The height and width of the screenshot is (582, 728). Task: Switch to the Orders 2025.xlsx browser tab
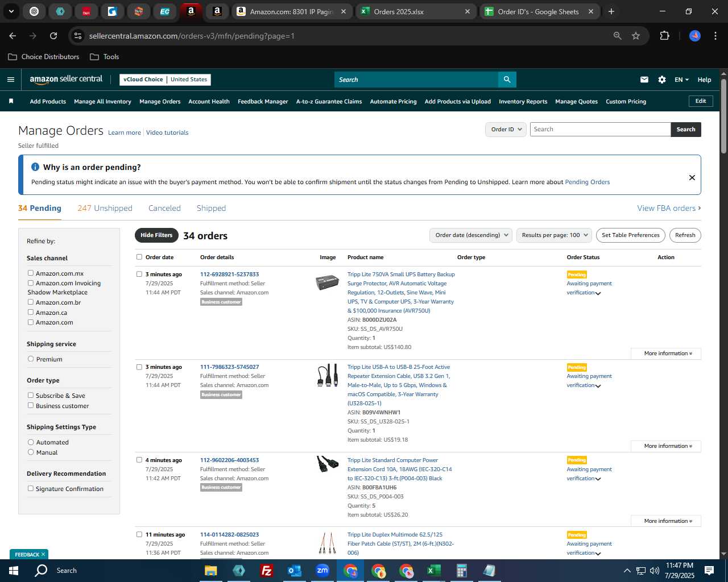tap(416, 11)
